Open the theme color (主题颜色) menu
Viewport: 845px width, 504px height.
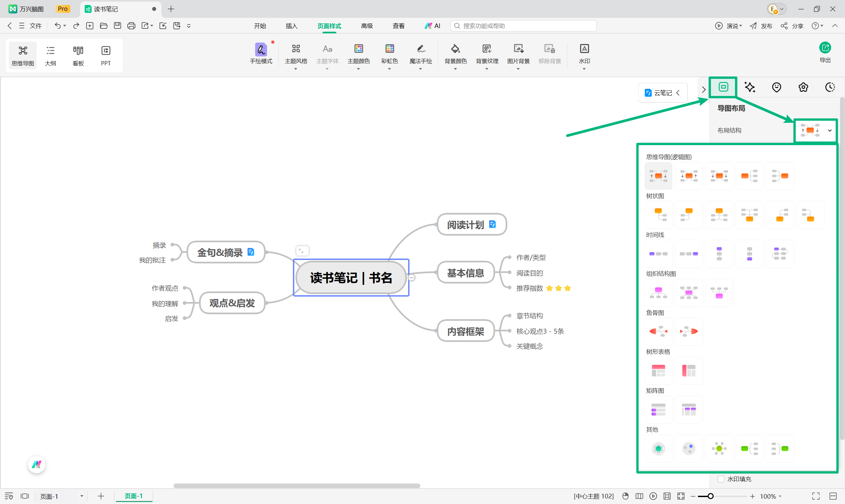point(358,56)
